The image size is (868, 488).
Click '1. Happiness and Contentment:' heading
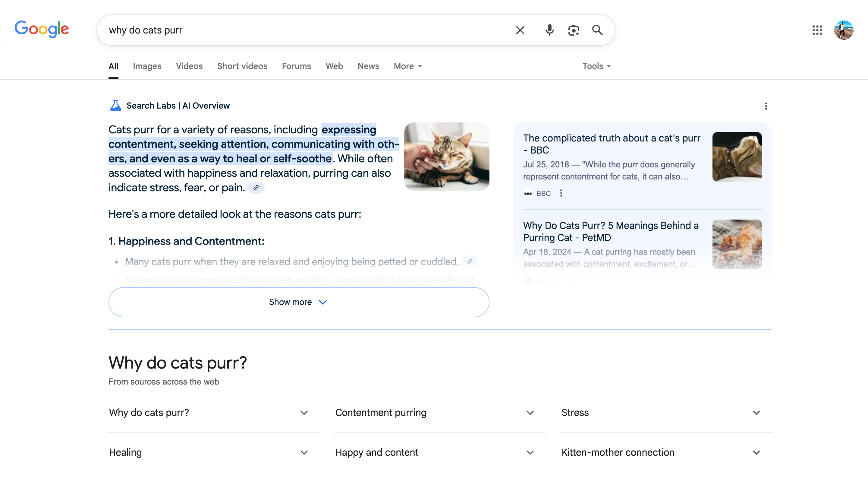click(x=186, y=241)
